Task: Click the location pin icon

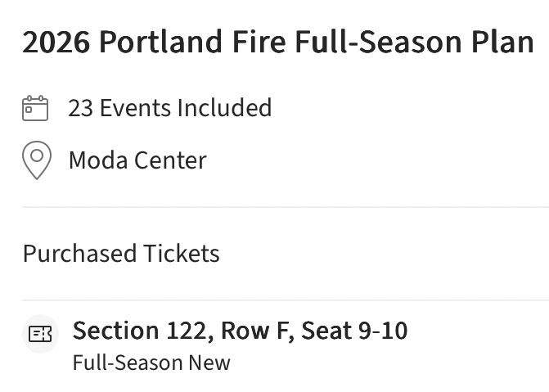Action: coord(36,160)
